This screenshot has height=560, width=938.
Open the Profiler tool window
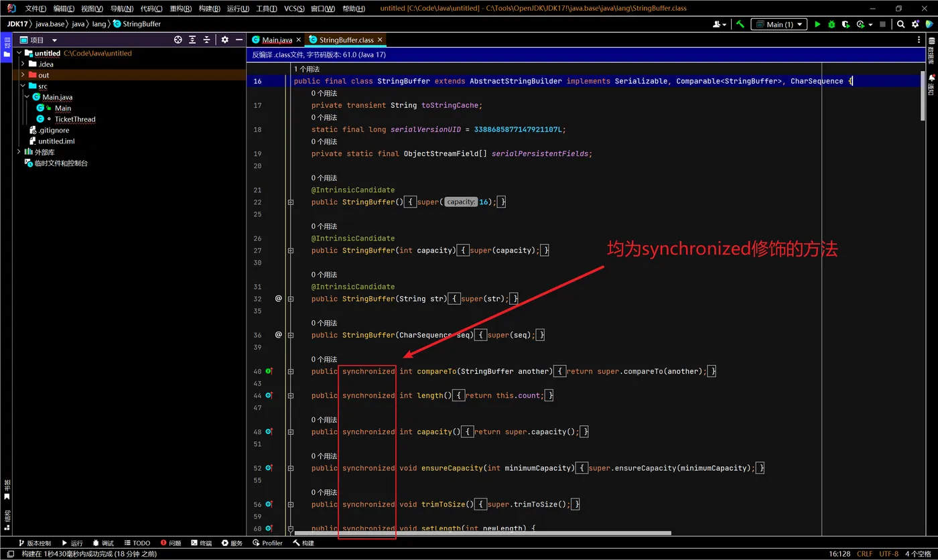(x=267, y=543)
